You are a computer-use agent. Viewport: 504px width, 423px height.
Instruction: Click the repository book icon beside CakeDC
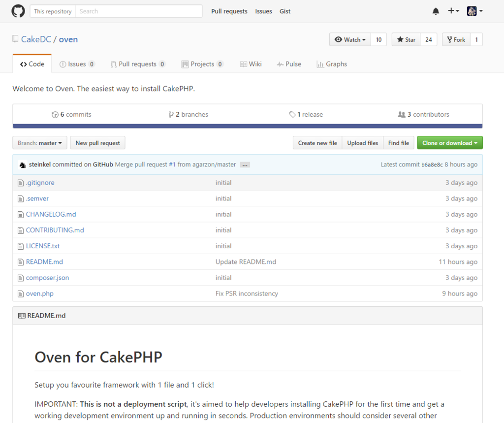(15, 39)
